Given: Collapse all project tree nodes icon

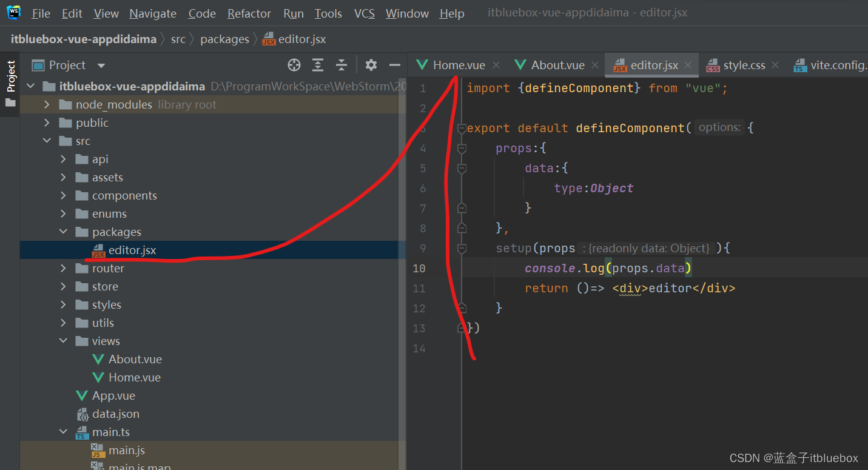Looking at the screenshot, I should click(x=341, y=65).
